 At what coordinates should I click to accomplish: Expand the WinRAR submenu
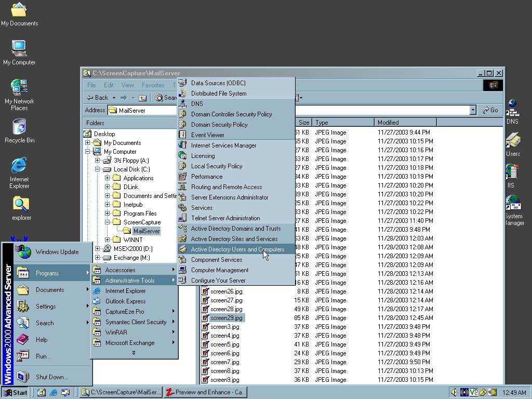click(x=135, y=332)
